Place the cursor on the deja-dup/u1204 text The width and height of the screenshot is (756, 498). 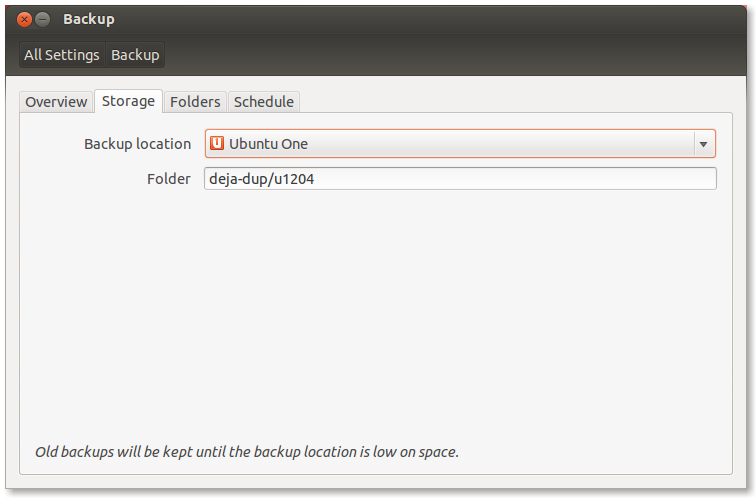pyautogui.click(x=261, y=179)
